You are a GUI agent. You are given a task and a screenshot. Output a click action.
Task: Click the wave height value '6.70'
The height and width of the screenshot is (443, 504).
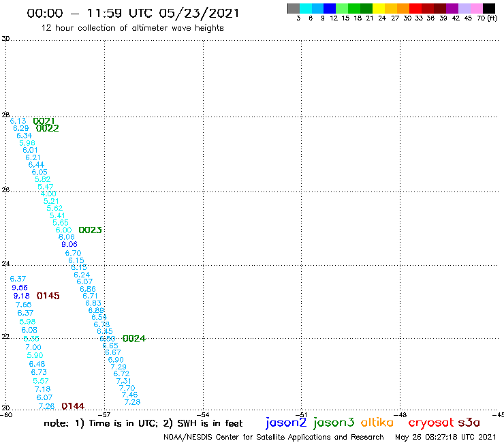click(74, 253)
